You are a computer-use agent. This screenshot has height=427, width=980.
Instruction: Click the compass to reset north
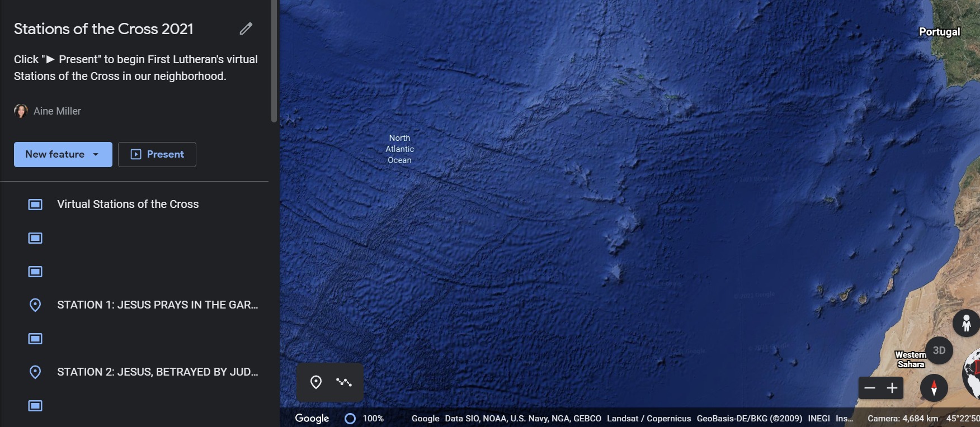click(934, 388)
